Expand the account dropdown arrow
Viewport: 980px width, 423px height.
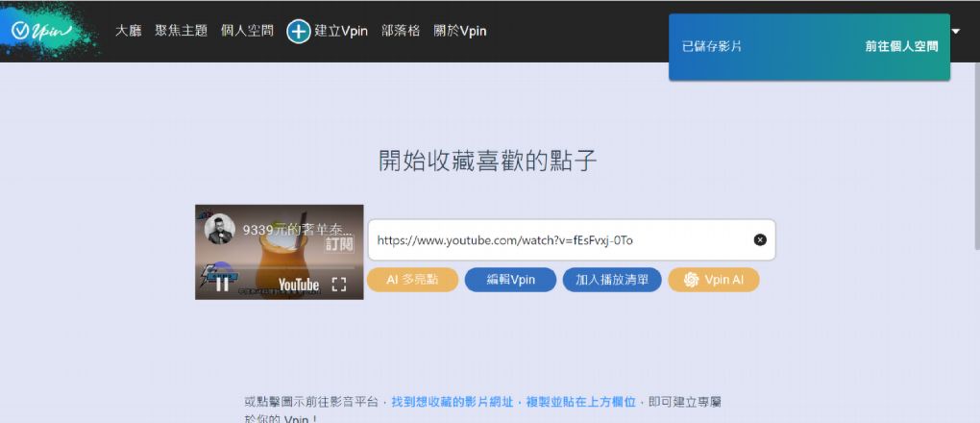(x=955, y=31)
